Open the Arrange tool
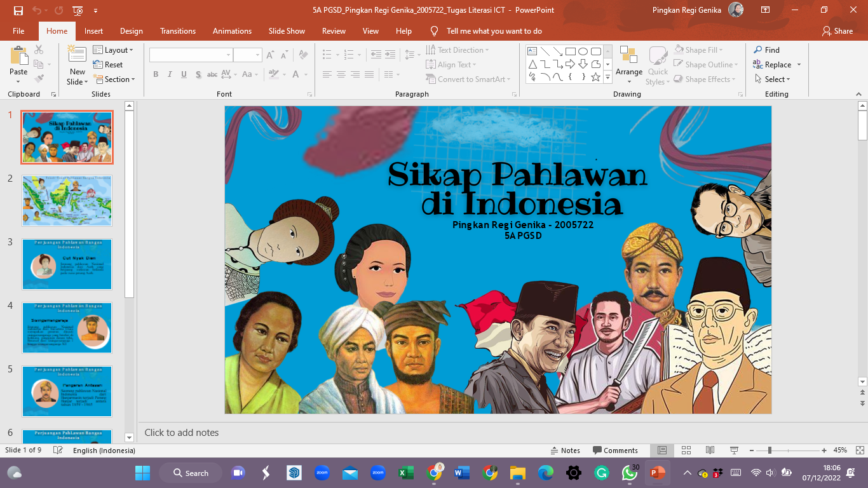Screen dimensions: 868x488 tap(628, 64)
